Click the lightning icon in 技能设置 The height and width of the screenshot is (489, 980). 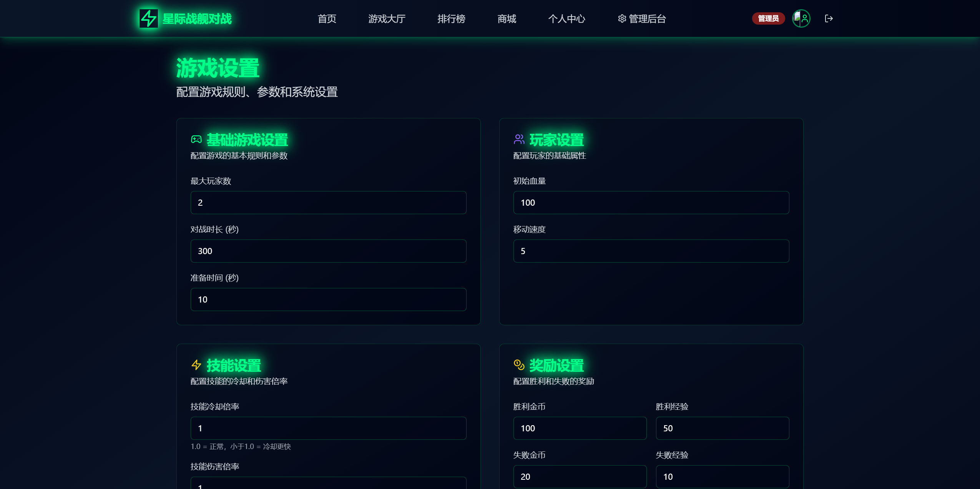196,365
